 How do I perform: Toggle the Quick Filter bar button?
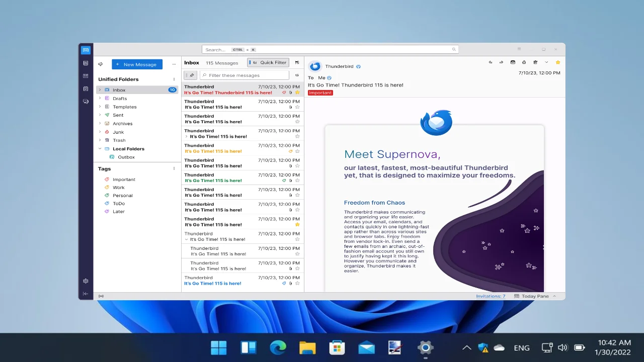268,62
